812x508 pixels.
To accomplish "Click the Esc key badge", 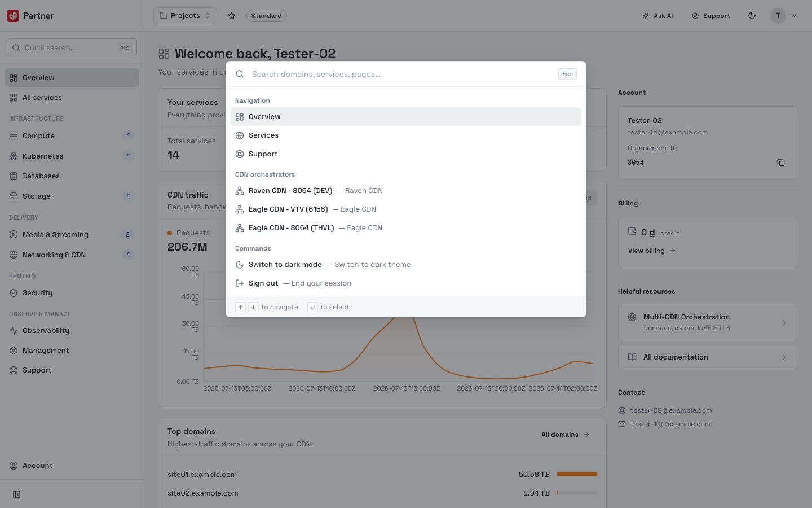I will [x=567, y=74].
